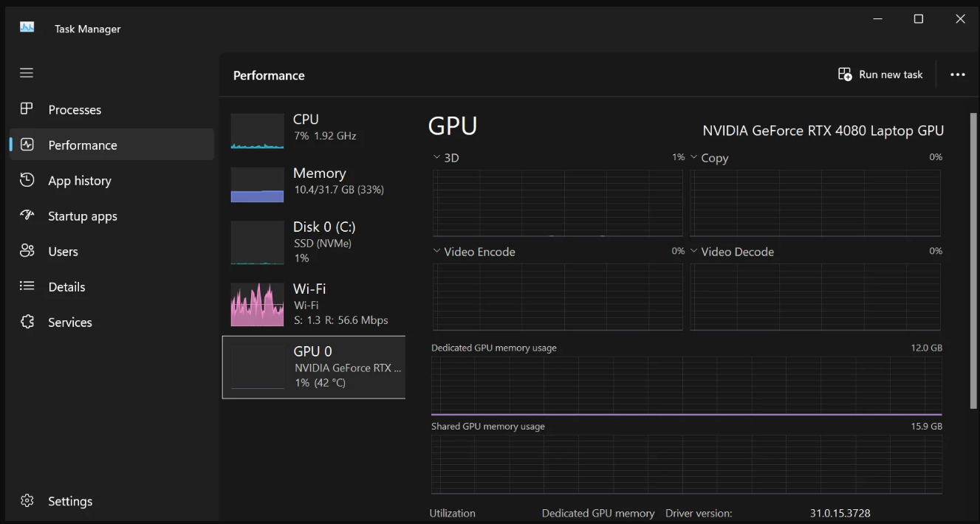Viewport: 980px width, 524px height.
Task: Click the Startup apps icon
Action: pos(27,216)
